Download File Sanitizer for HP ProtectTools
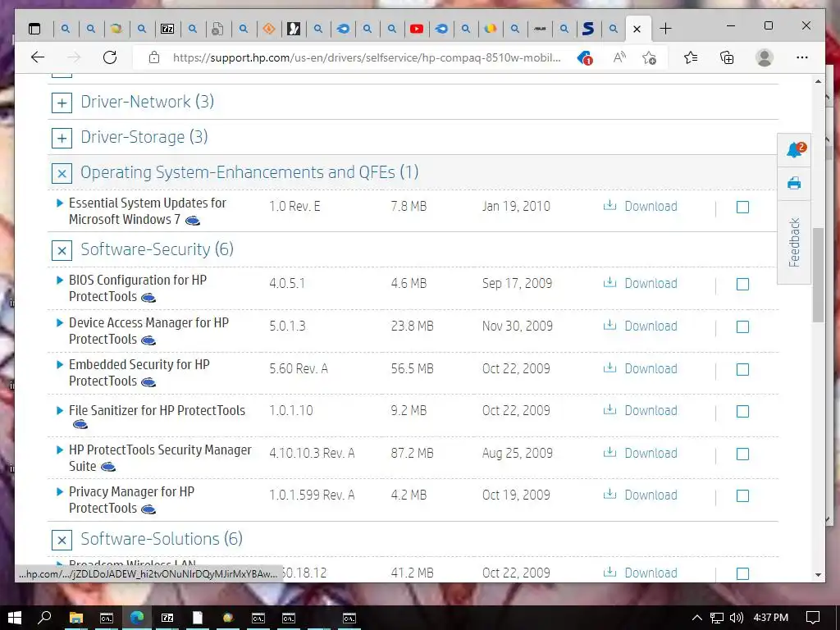Image resolution: width=840 pixels, height=630 pixels. coord(640,410)
